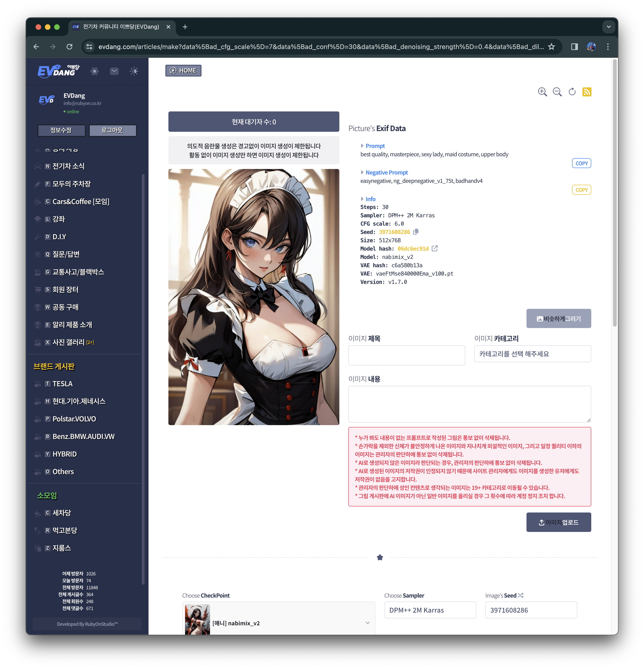Click the rotate refresh icon above Exif Data

coord(572,92)
